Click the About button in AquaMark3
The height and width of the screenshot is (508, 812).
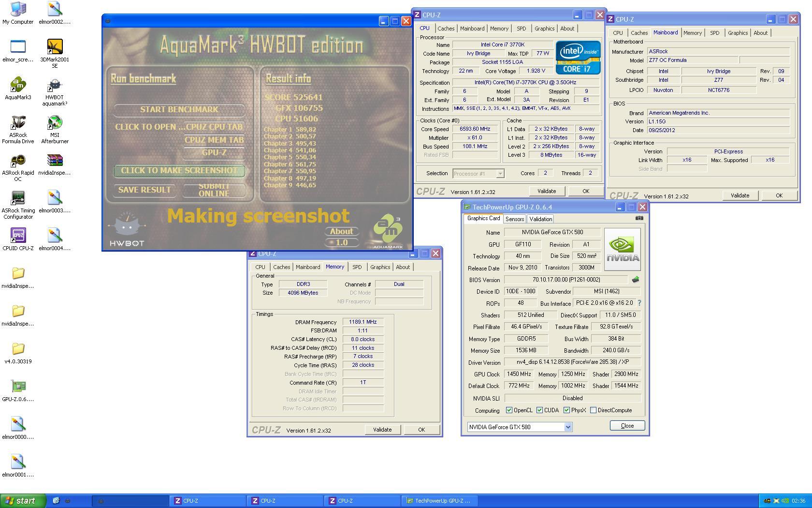click(x=342, y=232)
